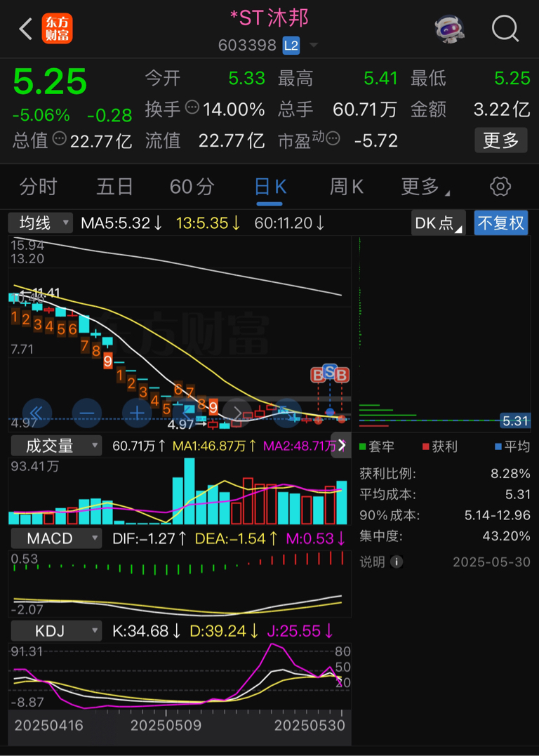Tap stock name *ST沐邦

[269, 19]
